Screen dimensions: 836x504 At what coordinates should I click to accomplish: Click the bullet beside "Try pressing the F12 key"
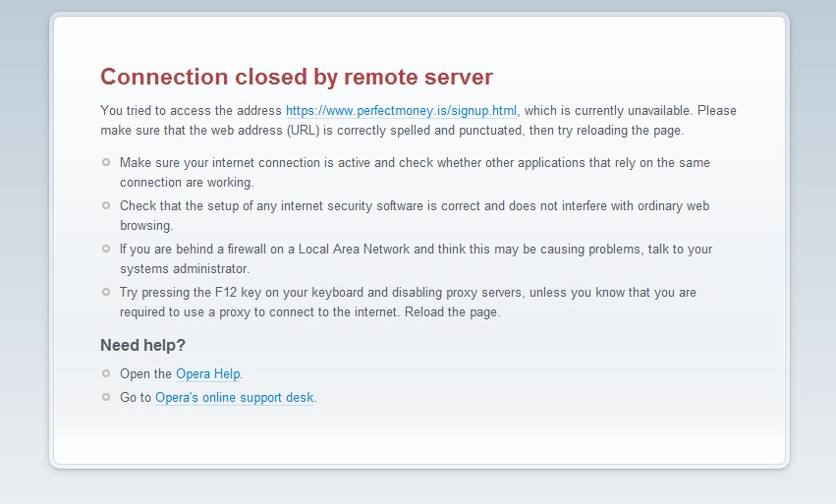[x=106, y=292]
